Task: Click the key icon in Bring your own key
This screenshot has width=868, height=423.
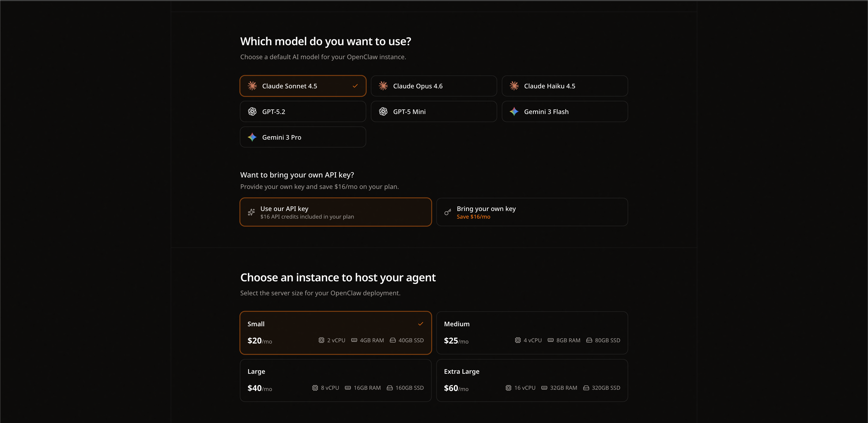Action: point(447,212)
